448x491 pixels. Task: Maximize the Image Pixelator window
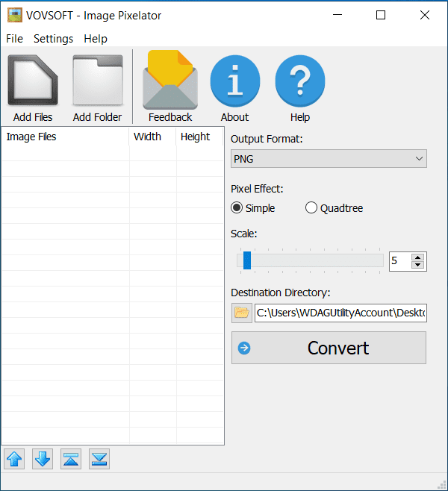point(381,15)
